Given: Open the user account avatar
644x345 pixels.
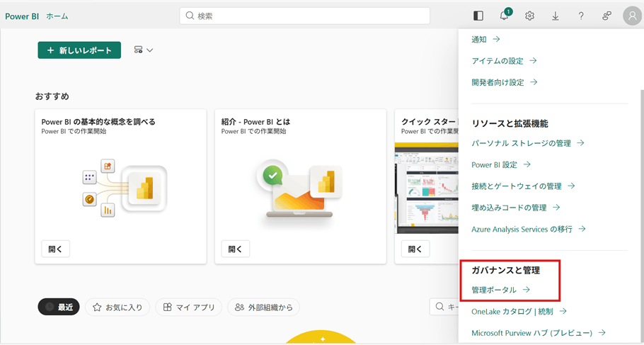Looking at the screenshot, I should pos(631,16).
